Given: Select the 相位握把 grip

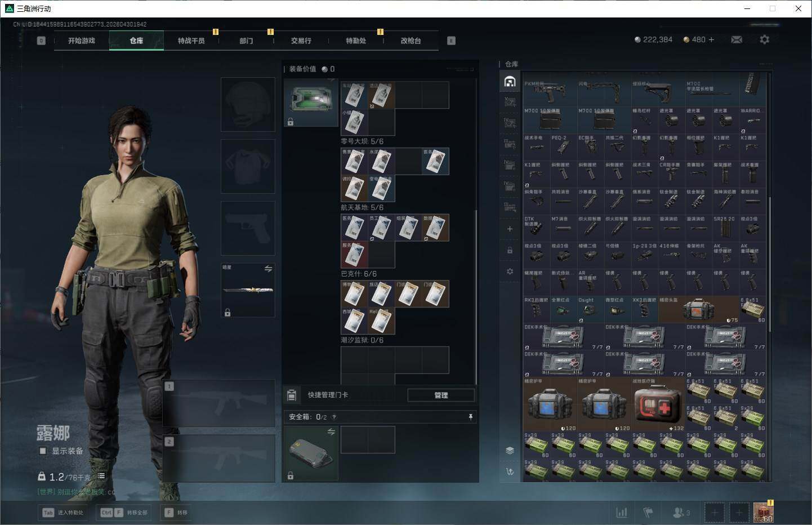Looking at the screenshot, I should [x=699, y=147].
